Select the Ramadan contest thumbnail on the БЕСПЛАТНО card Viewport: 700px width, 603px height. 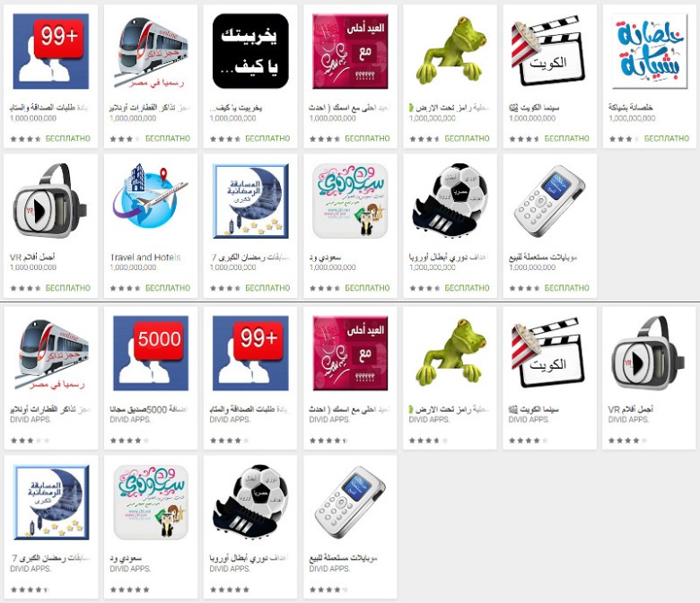pyautogui.click(x=250, y=200)
